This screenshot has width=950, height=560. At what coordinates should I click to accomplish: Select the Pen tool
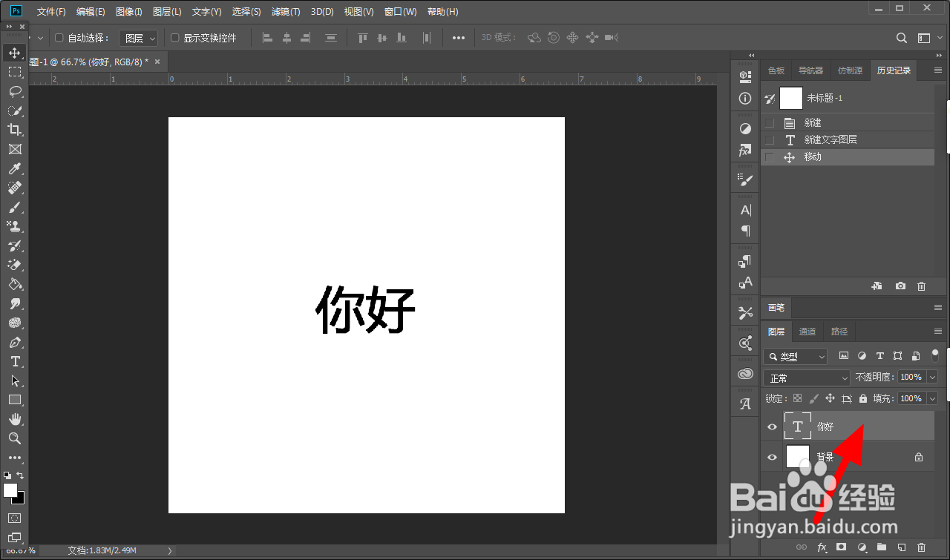[x=14, y=343]
